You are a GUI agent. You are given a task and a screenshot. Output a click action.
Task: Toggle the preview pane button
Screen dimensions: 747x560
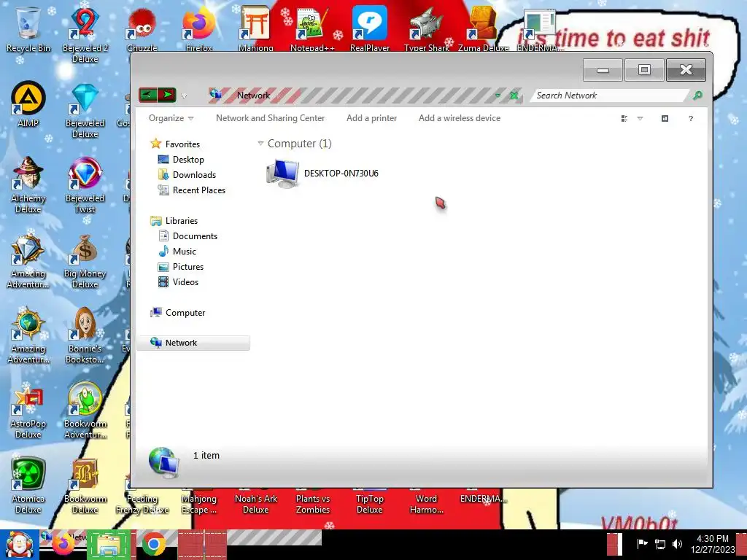pos(665,119)
